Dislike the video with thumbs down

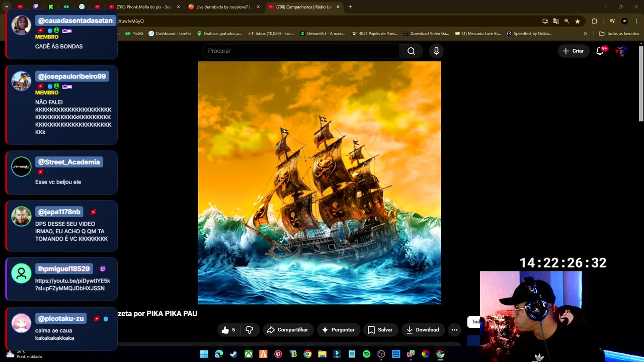pyautogui.click(x=249, y=330)
